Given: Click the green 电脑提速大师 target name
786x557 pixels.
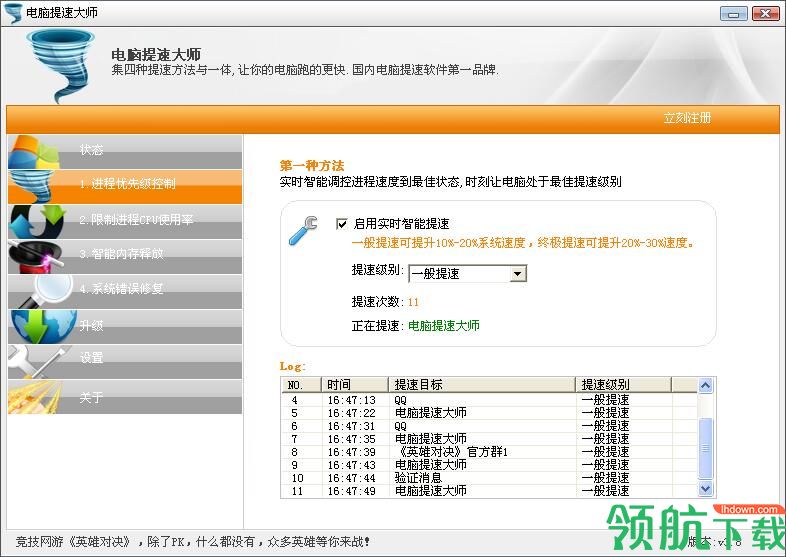Looking at the screenshot, I should point(444,326).
